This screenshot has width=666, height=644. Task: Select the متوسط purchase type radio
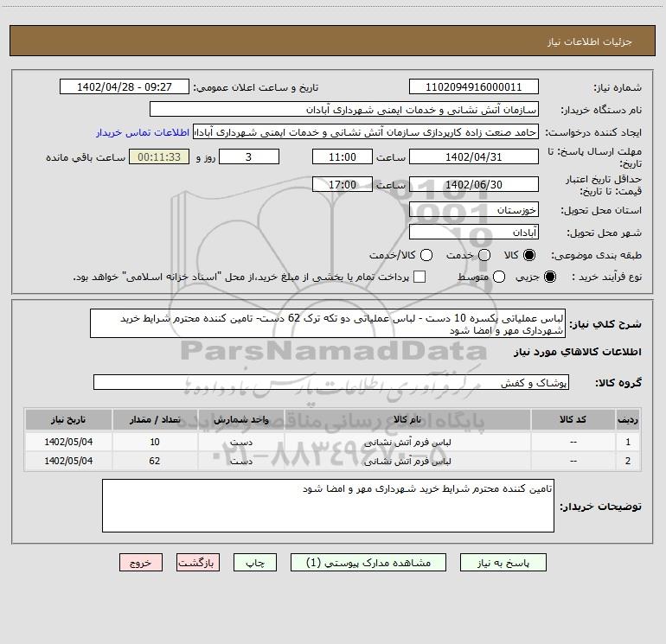[x=499, y=277]
